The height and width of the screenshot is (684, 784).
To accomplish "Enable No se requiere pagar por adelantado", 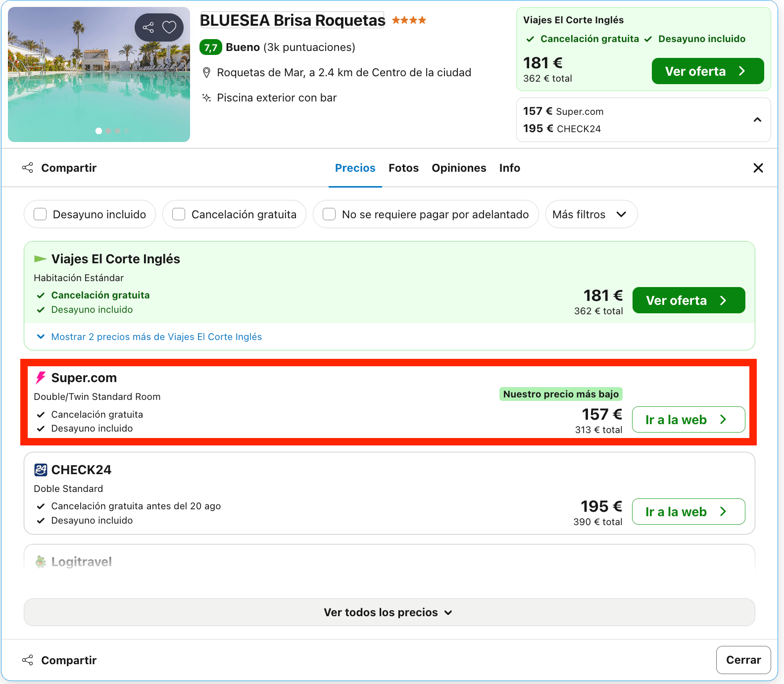I will tap(329, 214).
